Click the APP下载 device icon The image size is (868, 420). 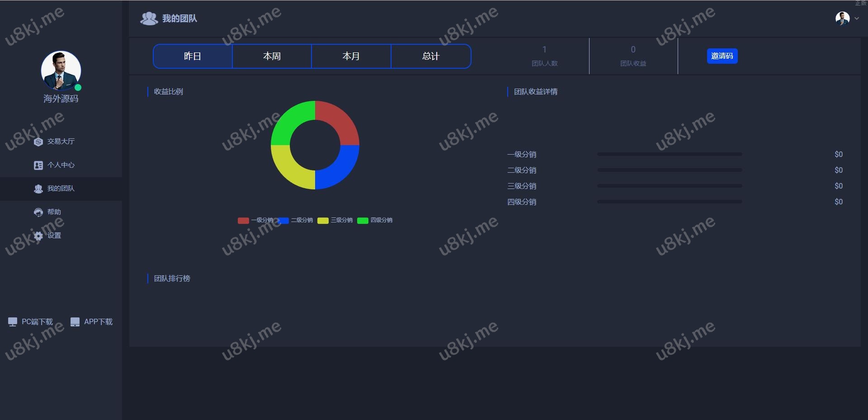coord(75,322)
